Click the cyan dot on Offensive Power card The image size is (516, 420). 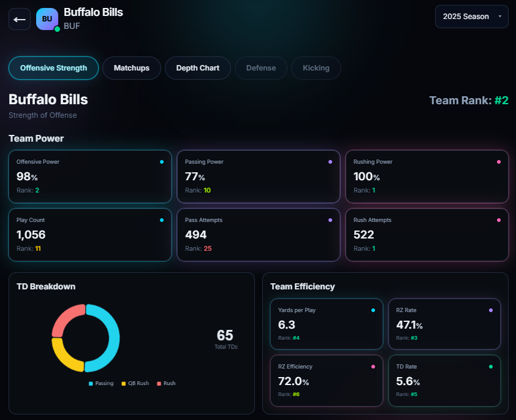162,162
